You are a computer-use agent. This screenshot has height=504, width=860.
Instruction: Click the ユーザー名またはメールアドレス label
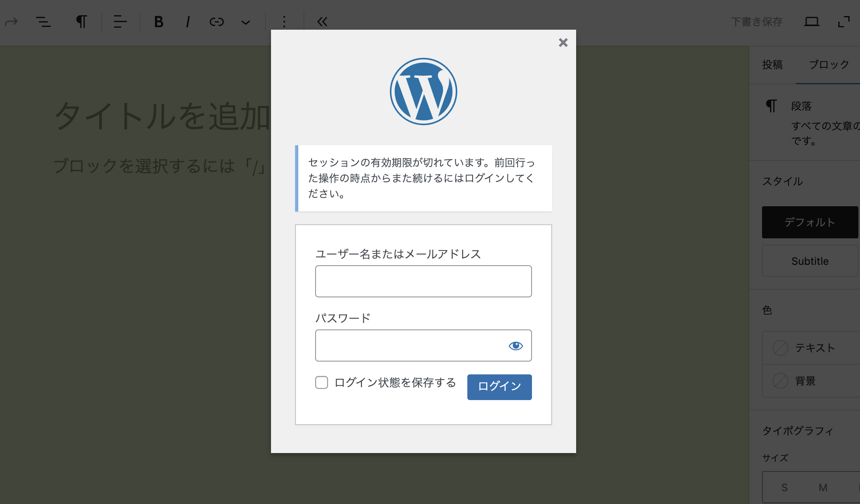tap(398, 254)
